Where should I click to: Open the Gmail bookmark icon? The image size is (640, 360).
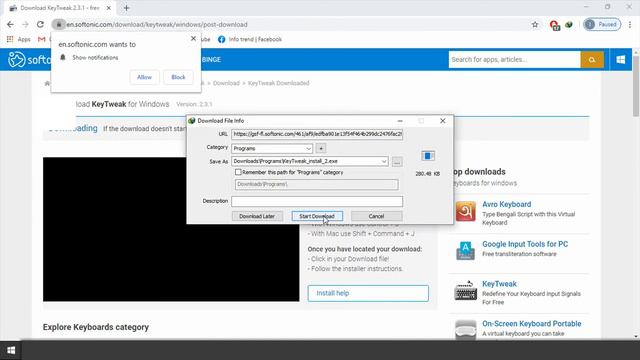pyautogui.click(x=41, y=39)
